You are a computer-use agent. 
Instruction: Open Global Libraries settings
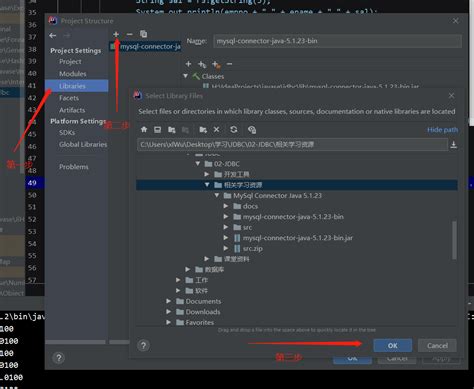(x=83, y=144)
